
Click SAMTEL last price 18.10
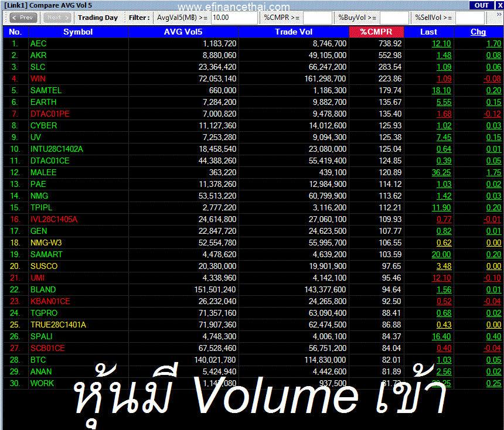point(441,91)
